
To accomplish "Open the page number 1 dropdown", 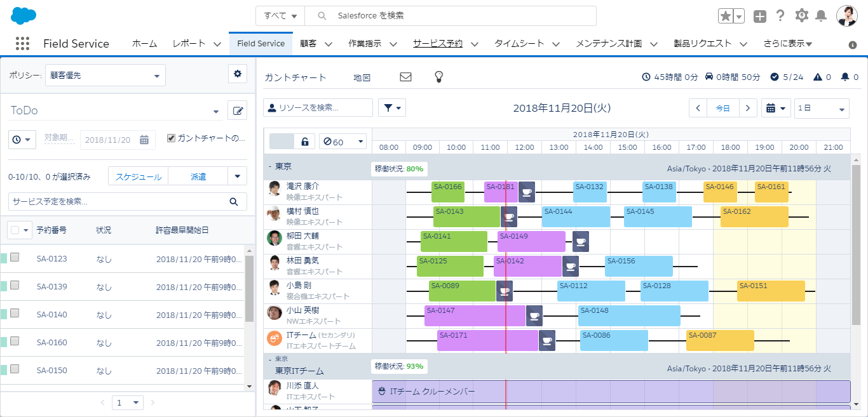I will point(128,402).
